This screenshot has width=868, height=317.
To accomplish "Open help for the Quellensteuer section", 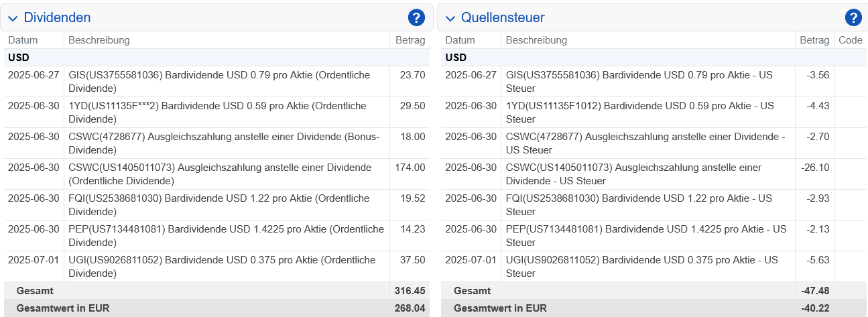I will click(853, 17).
